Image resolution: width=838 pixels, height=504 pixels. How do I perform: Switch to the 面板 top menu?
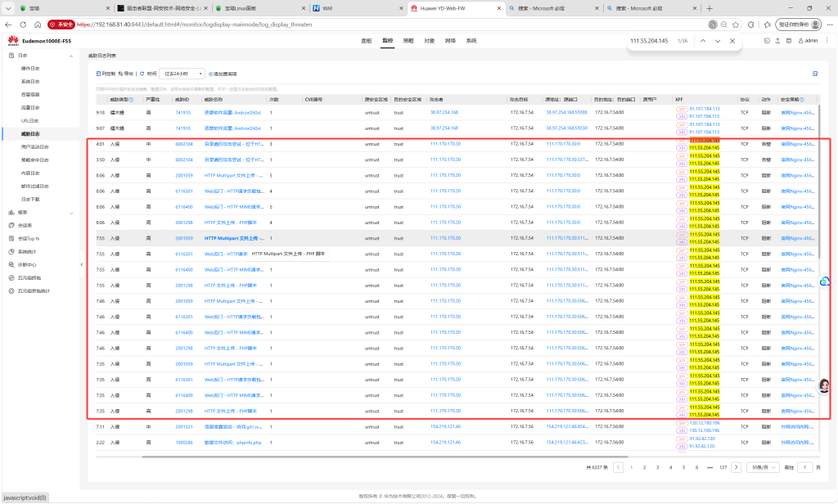[x=366, y=41]
